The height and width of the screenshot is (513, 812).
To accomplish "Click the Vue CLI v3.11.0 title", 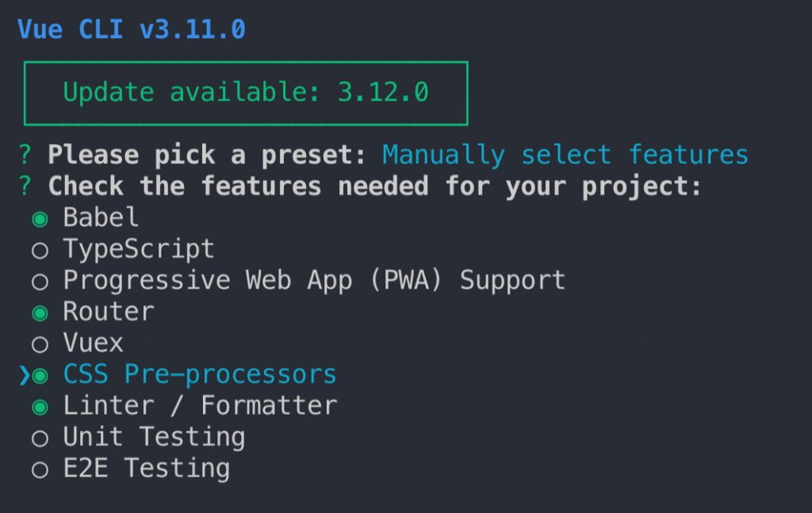I will 132,30.
